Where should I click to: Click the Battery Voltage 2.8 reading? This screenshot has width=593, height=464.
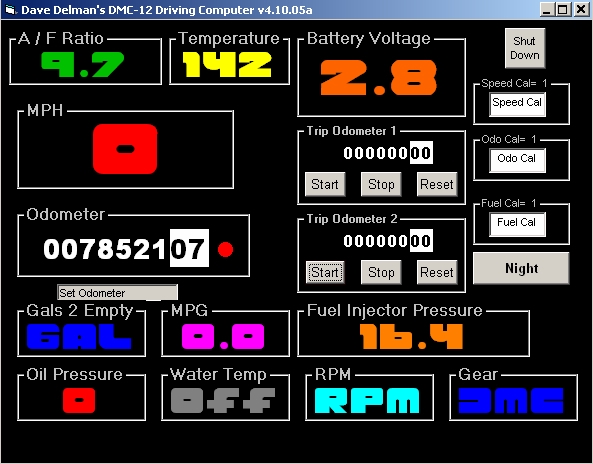tap(379, 78)
